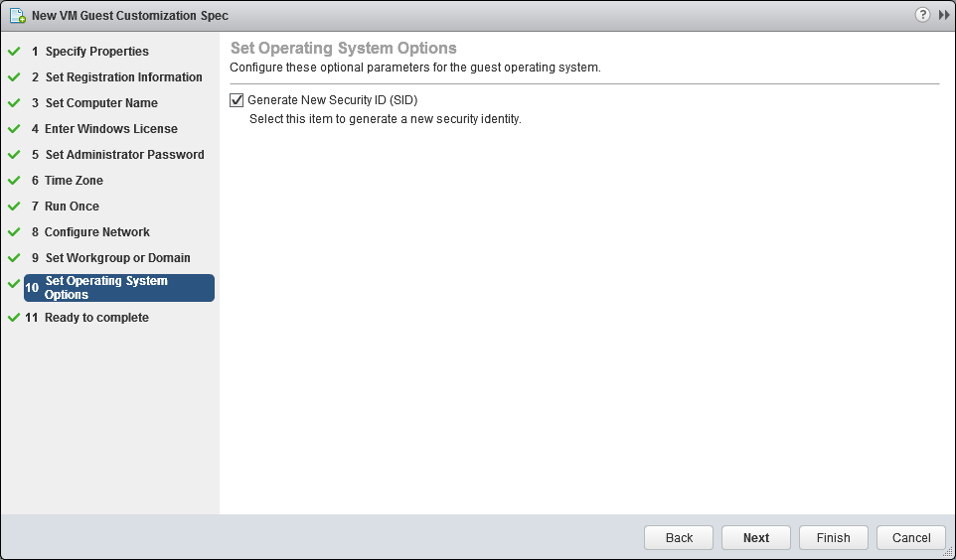The image size is (956, 560).
Task: Open step 4 Enter Windows License
Action: [x=104, y=128]
